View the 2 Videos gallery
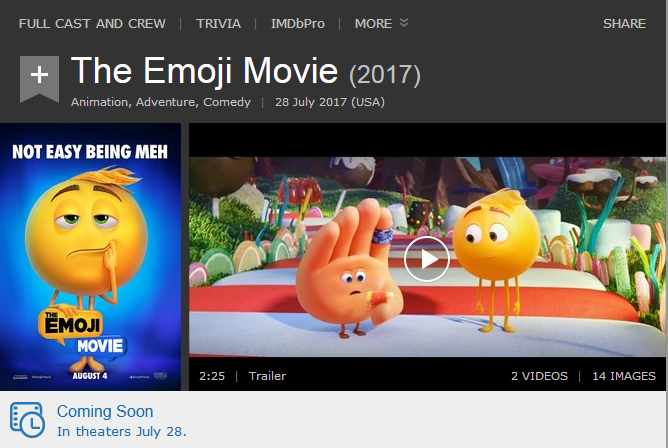The image size is (668, 448). click(x=539, y=376)
